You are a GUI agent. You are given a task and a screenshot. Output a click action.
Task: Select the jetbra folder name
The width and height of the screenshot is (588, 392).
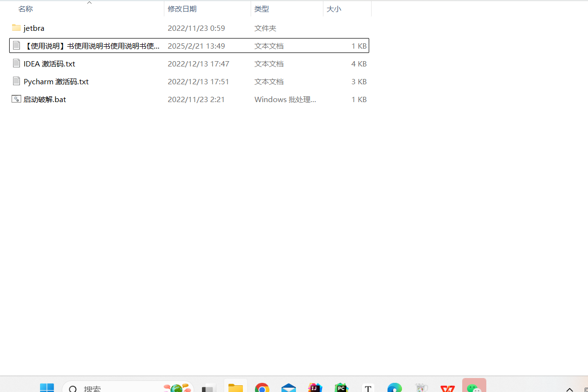34,28
